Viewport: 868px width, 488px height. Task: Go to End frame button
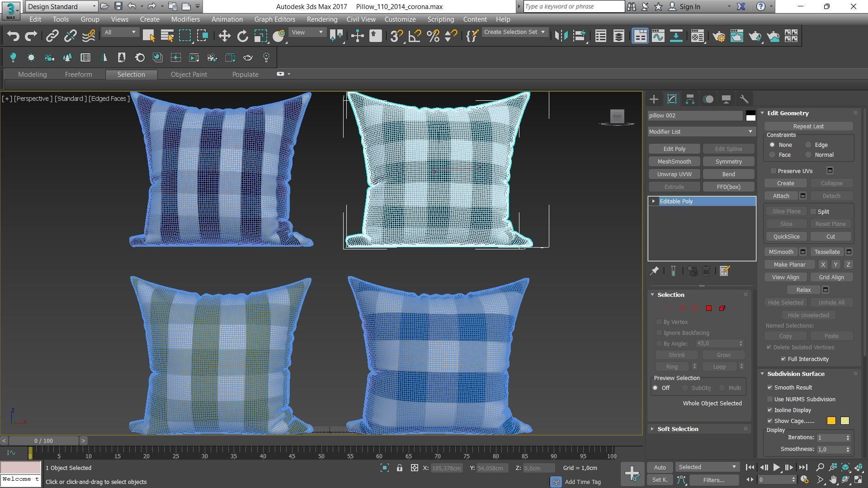803,467
